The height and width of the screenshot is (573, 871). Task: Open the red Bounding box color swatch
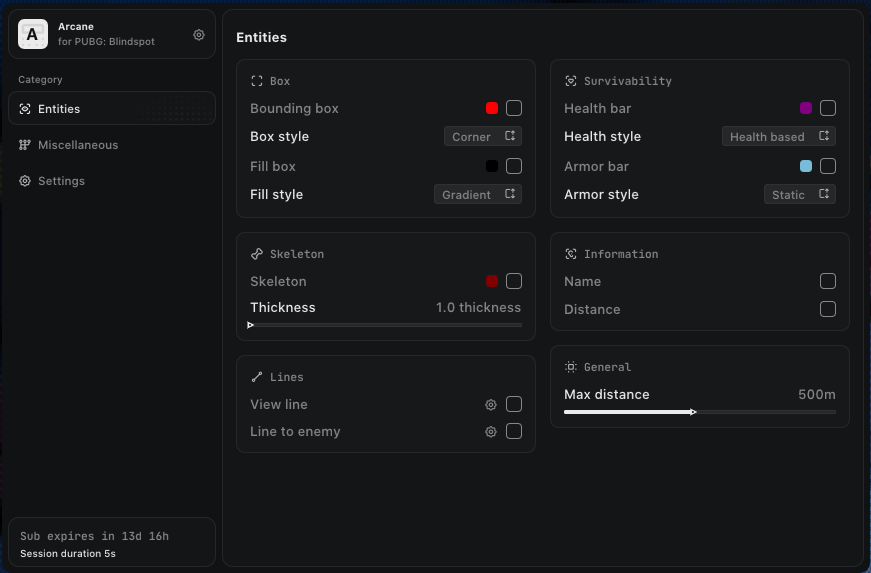[492, 108]
